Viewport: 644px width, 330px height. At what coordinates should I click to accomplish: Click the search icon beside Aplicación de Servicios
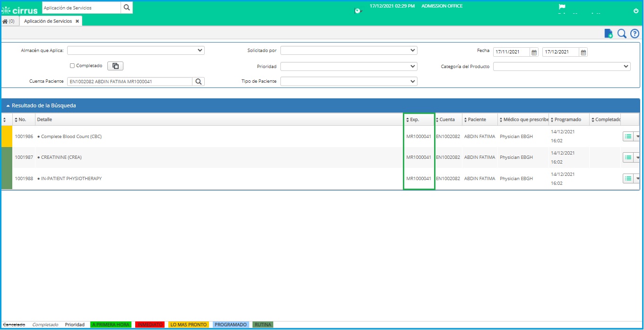126,8
